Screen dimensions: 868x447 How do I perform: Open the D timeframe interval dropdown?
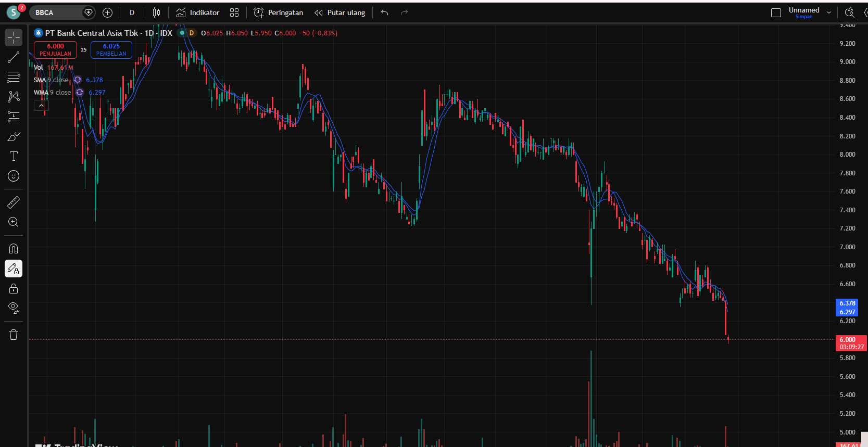point(132,12)
